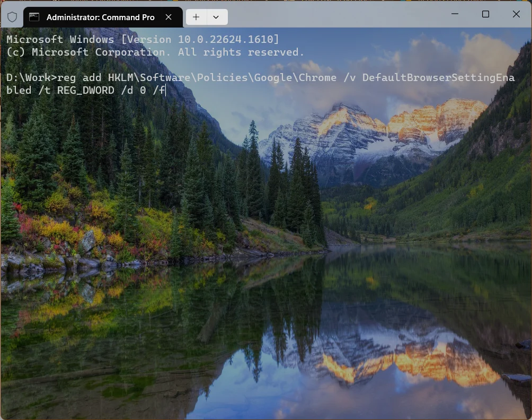Image resolution: width=532 pixels, height=420 pixels.
Task: Expand the new tab profile dropdown
Action: [216, 17]
